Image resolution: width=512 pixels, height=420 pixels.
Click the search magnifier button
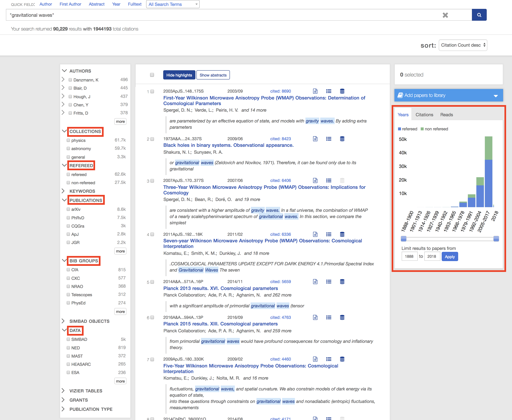[x=479, y=15]
